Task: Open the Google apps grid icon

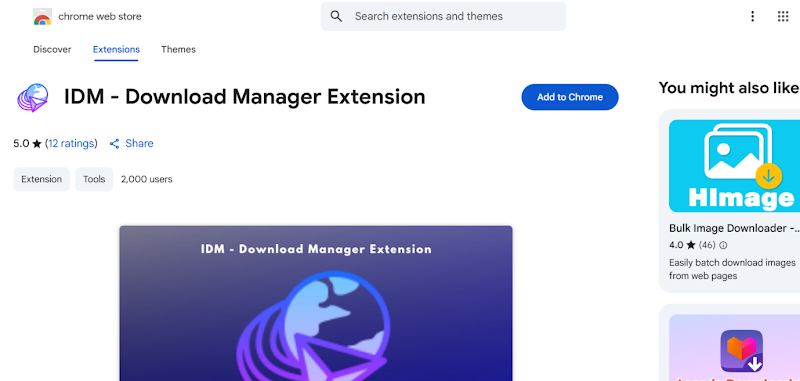Action: pos(783,16)
